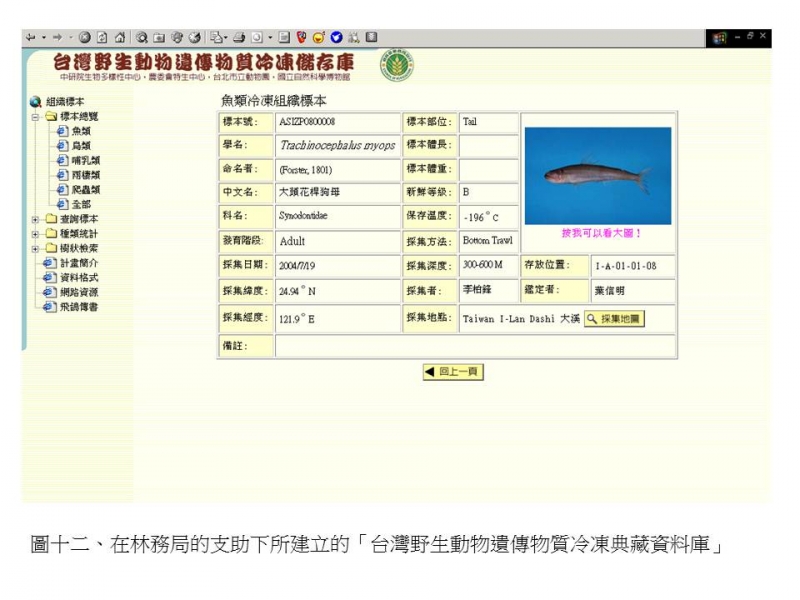Click the collection date 2004/7/19 cell
Screen dimensions: 800x600
(x=338, y=265)
